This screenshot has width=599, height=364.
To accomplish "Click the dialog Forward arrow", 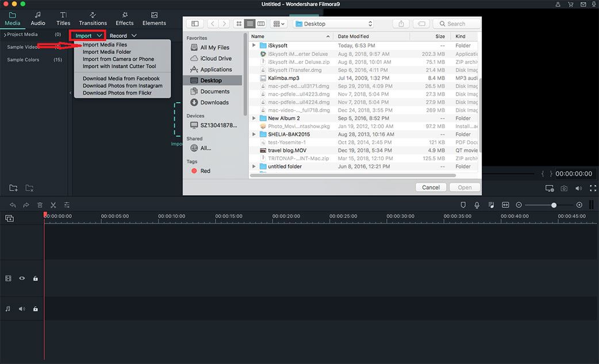I will click(x=224, y=24).
